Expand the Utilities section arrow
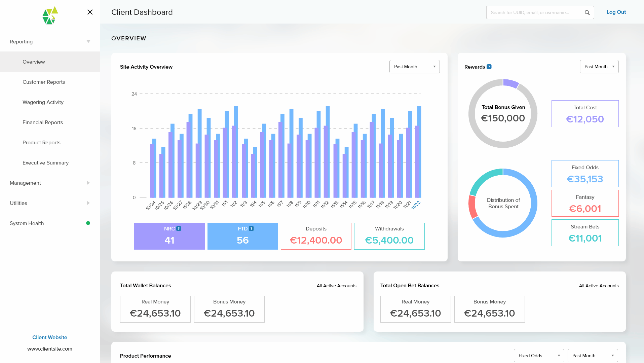This screenshot has height=363, width=644. click(x=88, y=203)
